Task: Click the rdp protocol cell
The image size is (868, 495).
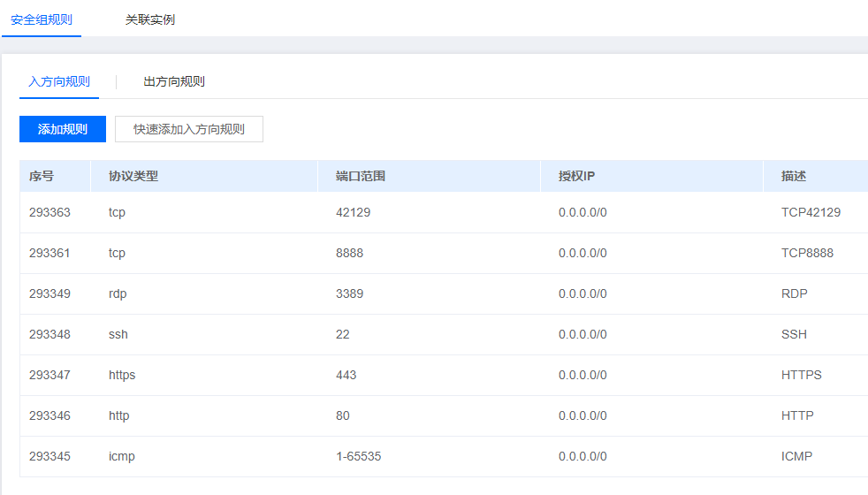Action: (118, 294)
